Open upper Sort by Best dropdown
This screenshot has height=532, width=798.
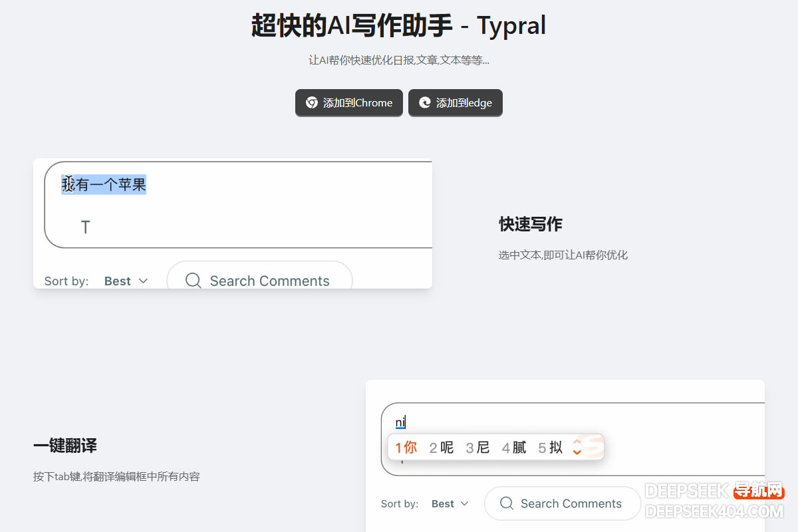click(x=126, y=281)
